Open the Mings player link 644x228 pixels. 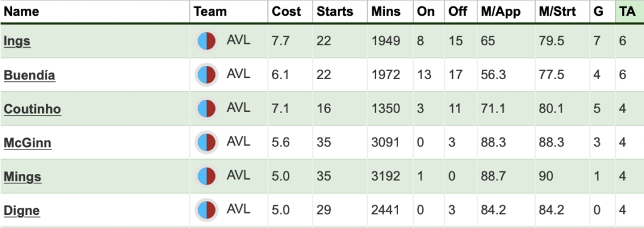coord(23,177)
